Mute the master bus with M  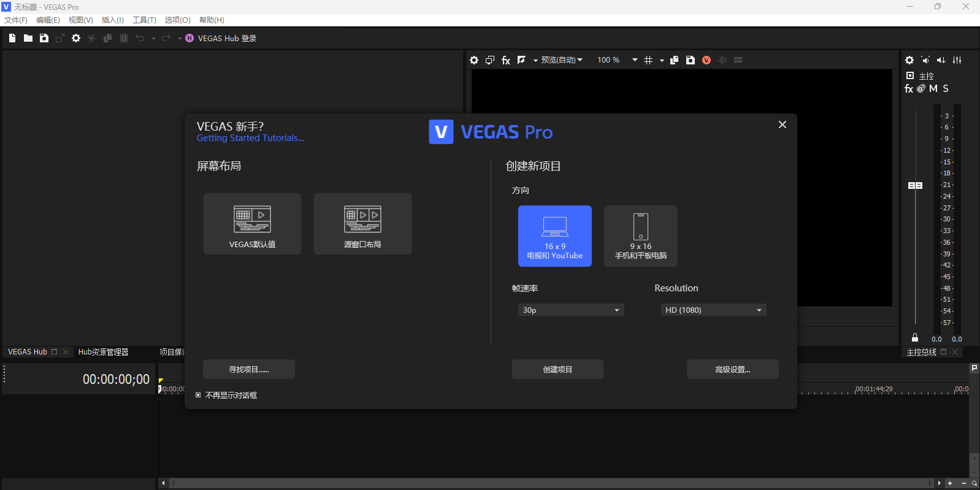tap(933, 89)
